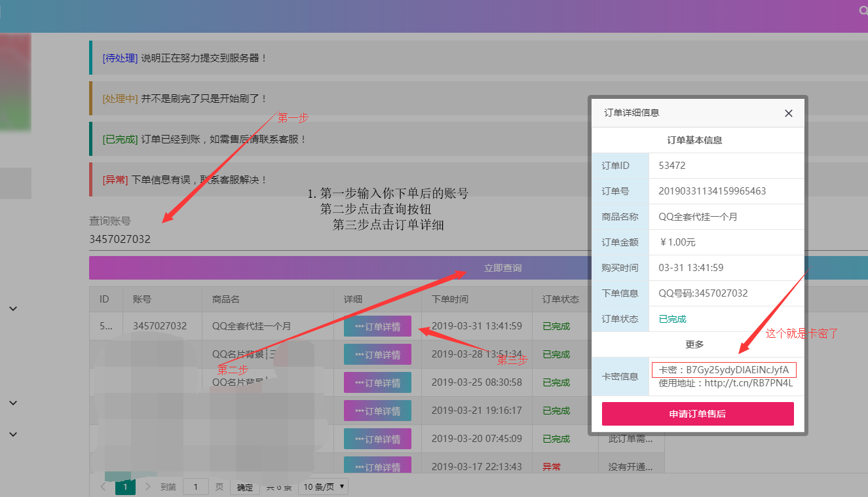Click 此订单需... remark in 2019-03-20 row
The width and height of the screenshot is (868, 497).
click(x=632, y=439)
